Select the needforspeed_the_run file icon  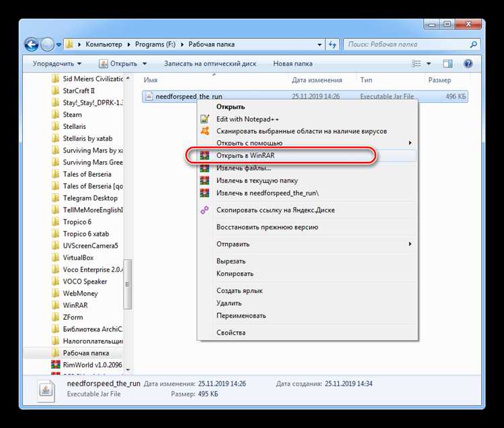coord(149,96)
